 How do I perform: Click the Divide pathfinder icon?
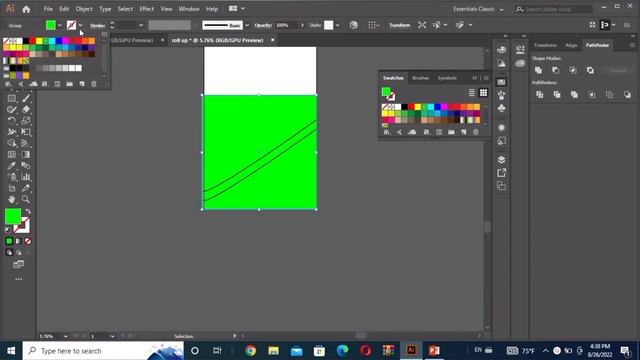[540, 95]
